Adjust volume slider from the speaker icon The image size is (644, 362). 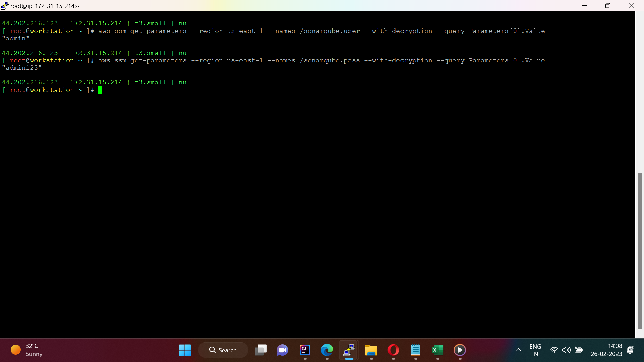click(x=567, y=350)
